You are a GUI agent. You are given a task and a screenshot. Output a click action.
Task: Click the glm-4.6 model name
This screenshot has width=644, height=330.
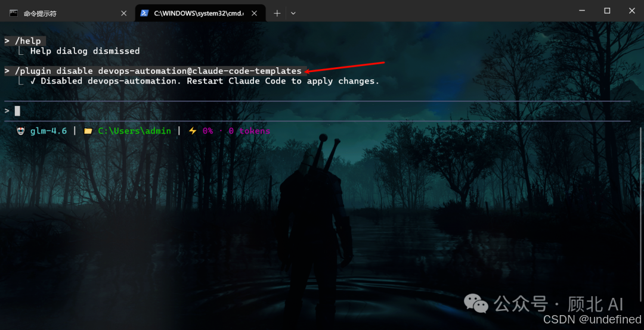point(48,131)
